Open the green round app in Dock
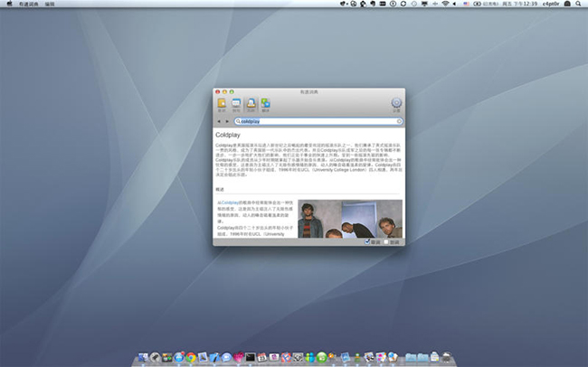Image resolution: width=588 pixels, height=367 pixels. [322, 357]
